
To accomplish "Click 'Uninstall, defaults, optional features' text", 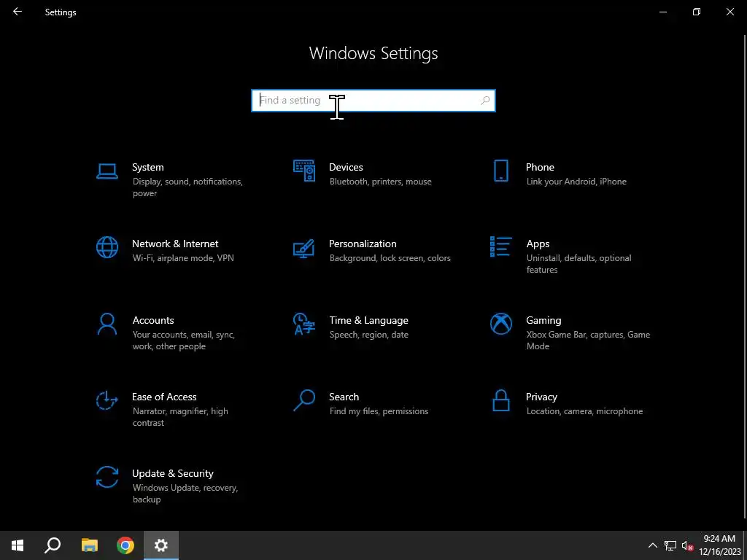I will click(578, 264).
